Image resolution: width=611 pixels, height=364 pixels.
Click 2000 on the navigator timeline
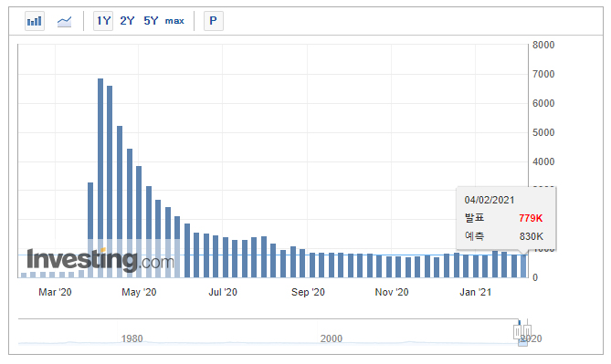[332, 338]
